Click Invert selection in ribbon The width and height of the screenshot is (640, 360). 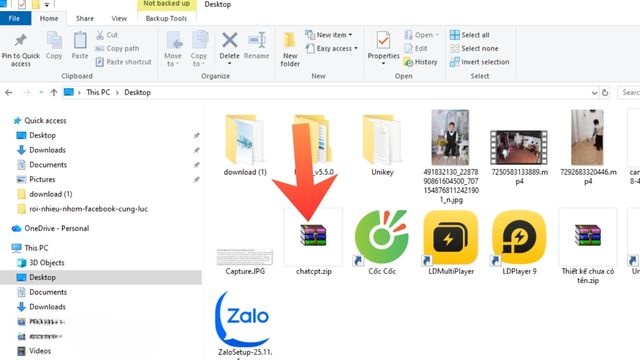pos(479,62)
